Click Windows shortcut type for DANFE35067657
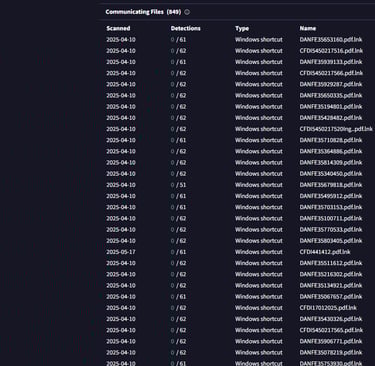Screen dimensions: 375x366 point(259,297)
